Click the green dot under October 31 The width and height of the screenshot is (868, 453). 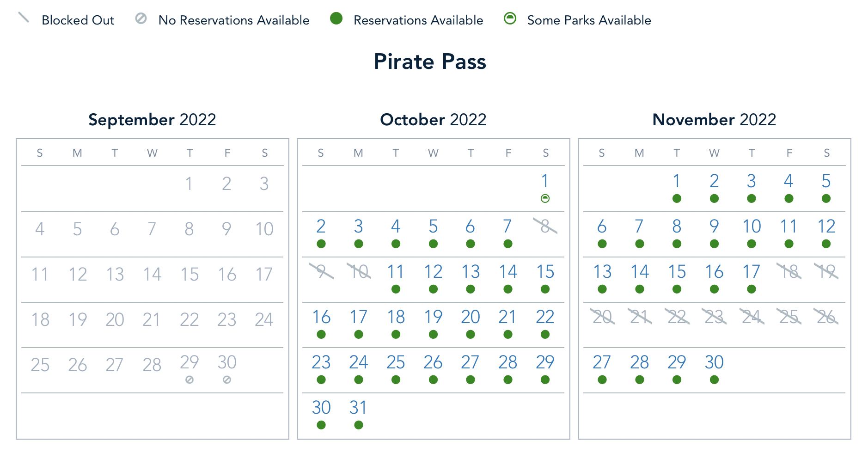click(359, 425)
